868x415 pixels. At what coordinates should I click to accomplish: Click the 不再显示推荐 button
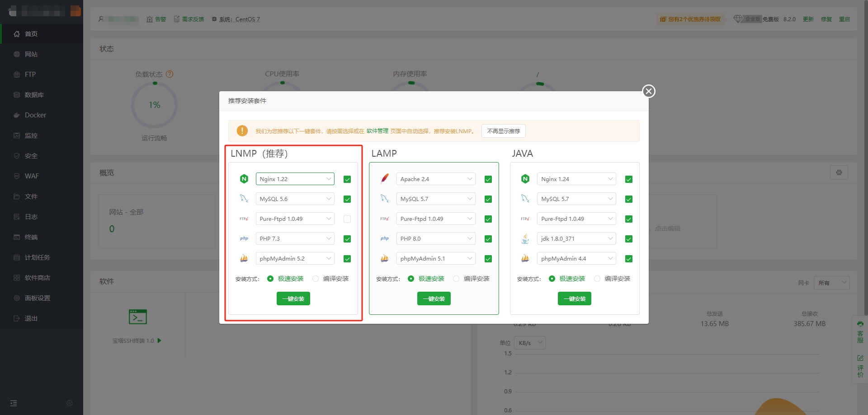point(503,131)
